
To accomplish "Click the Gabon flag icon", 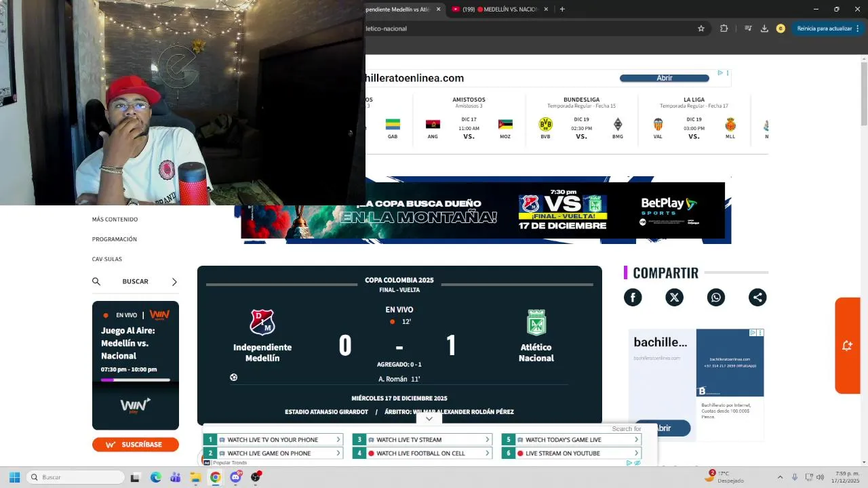I will pos(393,124).
